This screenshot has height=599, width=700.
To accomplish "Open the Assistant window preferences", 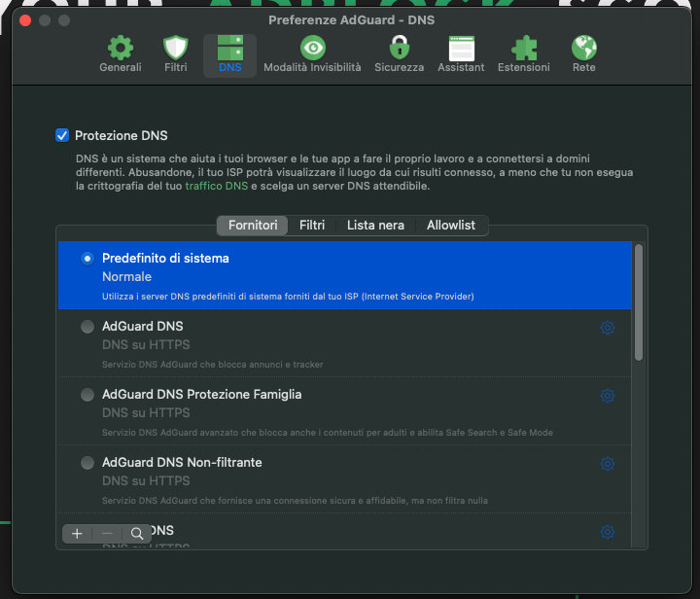I will [x=461, y=54].
